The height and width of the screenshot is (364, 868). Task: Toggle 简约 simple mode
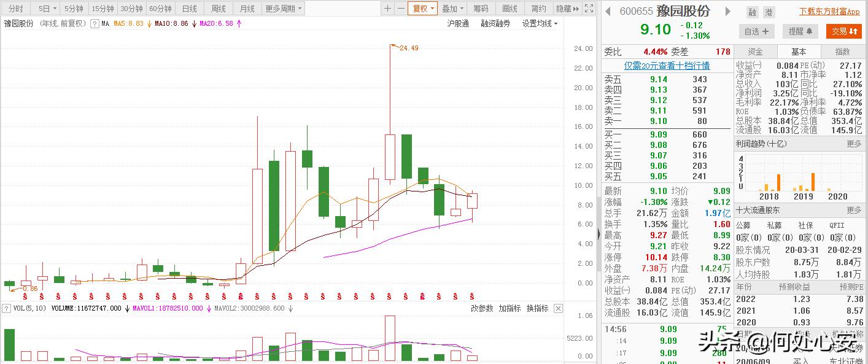click(x=538, y=9)
